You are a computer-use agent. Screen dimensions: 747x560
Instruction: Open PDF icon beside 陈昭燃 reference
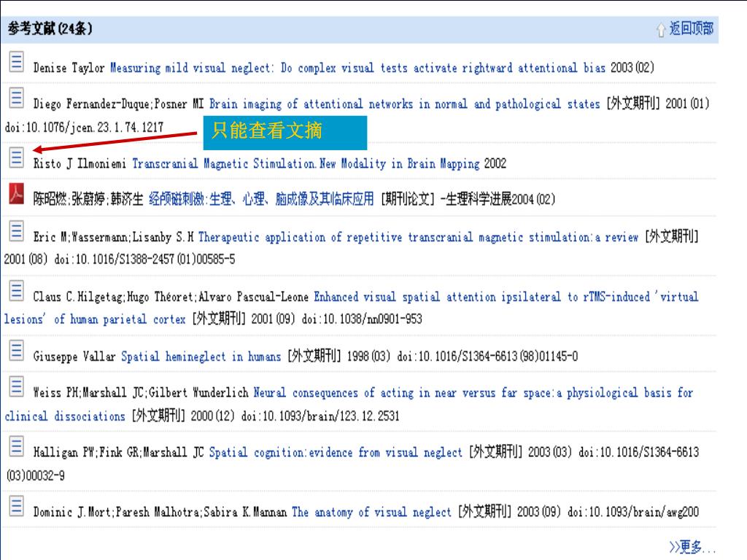17,193
